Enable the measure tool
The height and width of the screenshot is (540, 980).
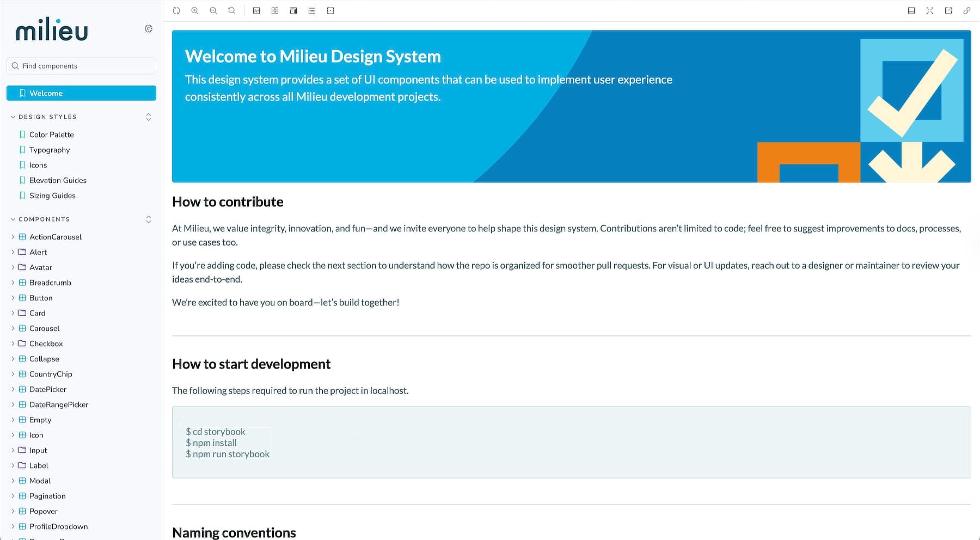312,10
